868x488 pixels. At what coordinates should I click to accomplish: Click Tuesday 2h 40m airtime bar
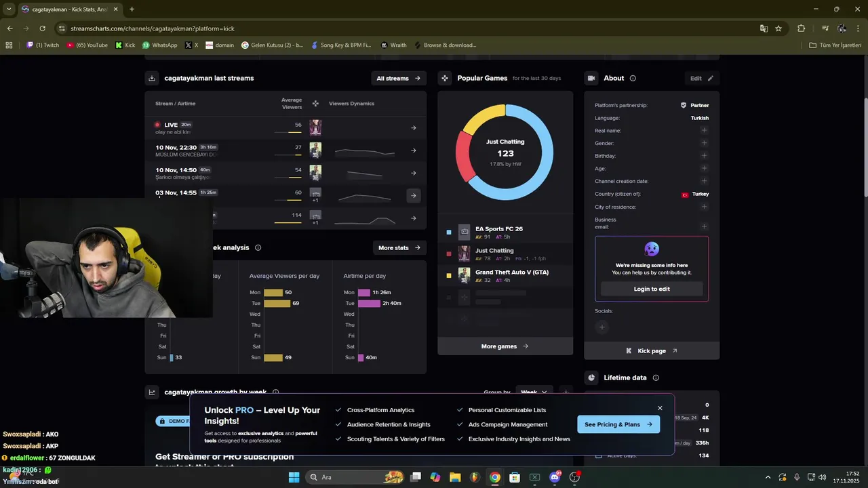tap(369, 303)
